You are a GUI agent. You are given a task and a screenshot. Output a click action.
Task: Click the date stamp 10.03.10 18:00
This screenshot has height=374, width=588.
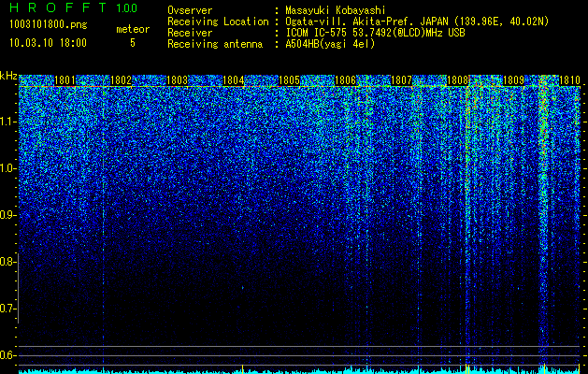(x=48, y=43)
